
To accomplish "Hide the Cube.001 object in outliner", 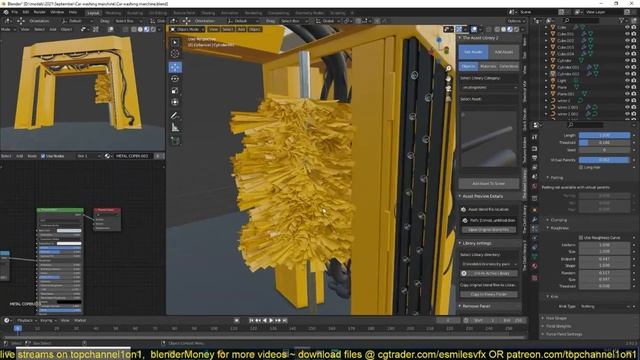I will [627, 34].
